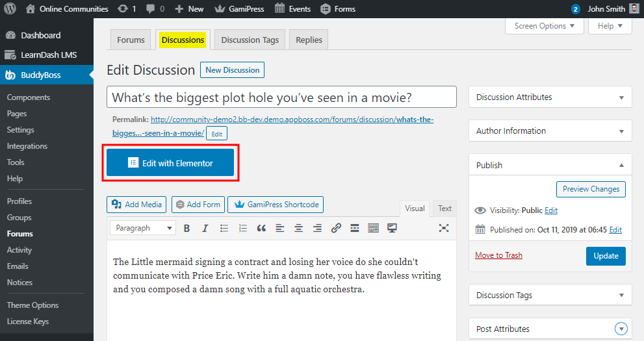Click the insert link icon
Viewport: 644px width, 341px height.
[x=336, y=228]
